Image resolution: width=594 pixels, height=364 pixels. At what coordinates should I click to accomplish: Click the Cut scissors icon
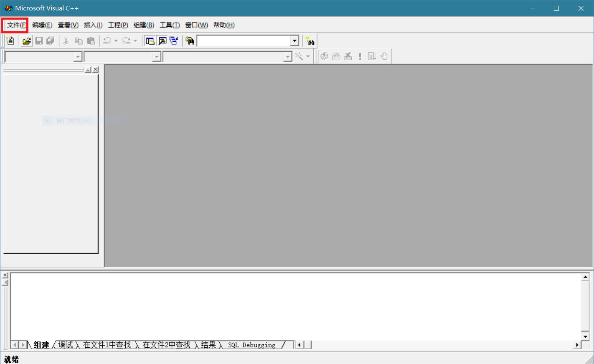pyautogui.click(x=66, y=40)
